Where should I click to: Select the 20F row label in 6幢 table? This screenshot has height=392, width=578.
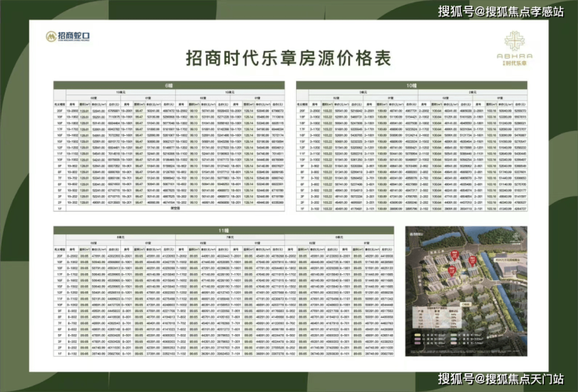tap(59, 111)
